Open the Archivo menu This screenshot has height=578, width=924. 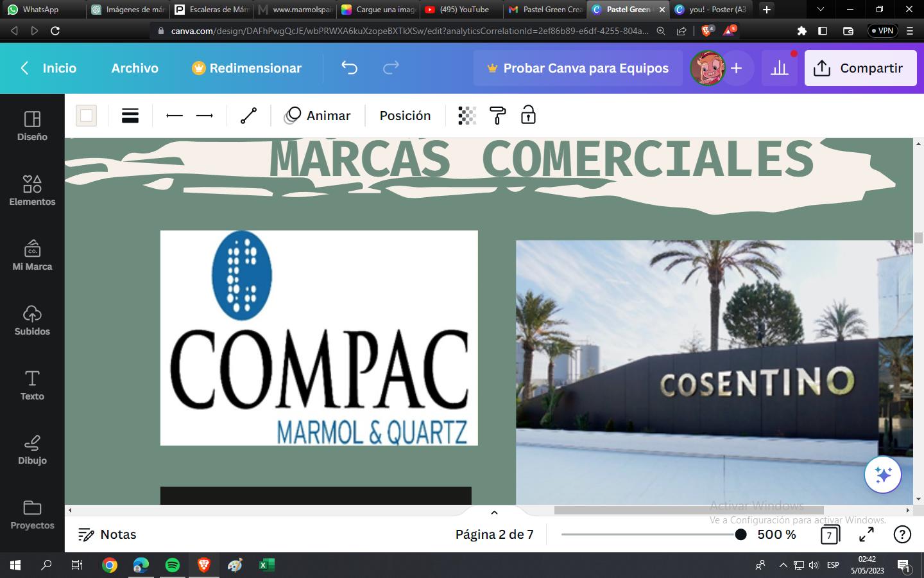pos(135,68)
